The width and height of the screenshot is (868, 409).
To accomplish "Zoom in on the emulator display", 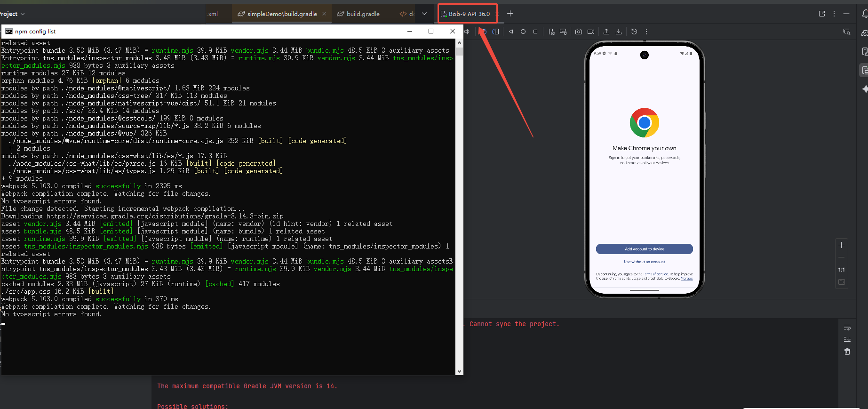I will [842, 245].
